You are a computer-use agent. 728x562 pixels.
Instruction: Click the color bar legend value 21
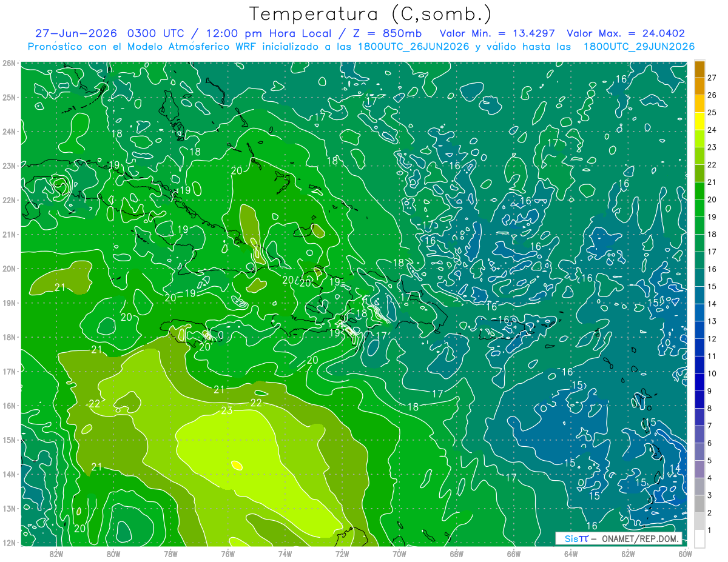click(x=712, y=182)
